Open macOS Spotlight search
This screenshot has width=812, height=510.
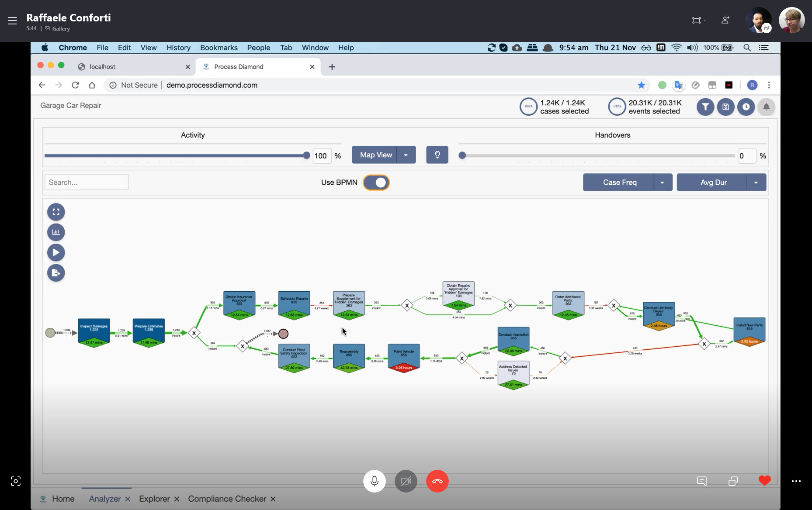point(747,48)
